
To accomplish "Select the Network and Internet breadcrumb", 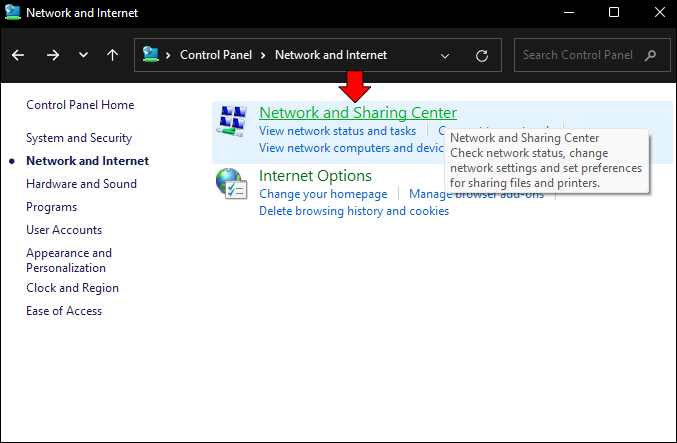I will tap(331, 55).
